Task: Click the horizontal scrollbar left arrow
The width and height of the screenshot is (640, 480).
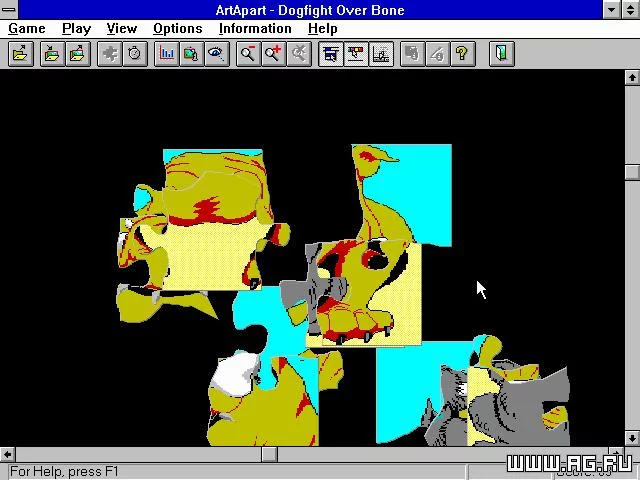Action: tap(7, 454)
